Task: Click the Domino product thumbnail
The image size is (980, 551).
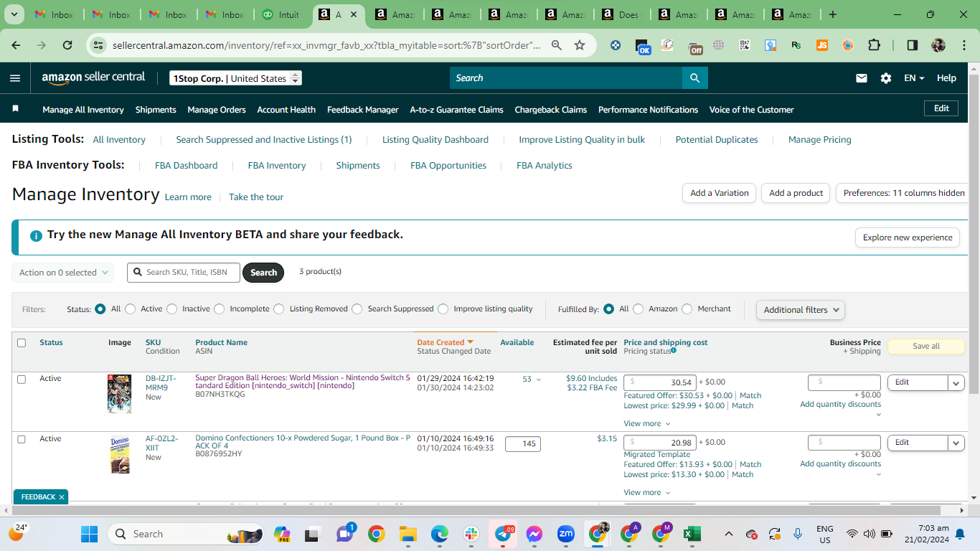Action: coord(120,455)
